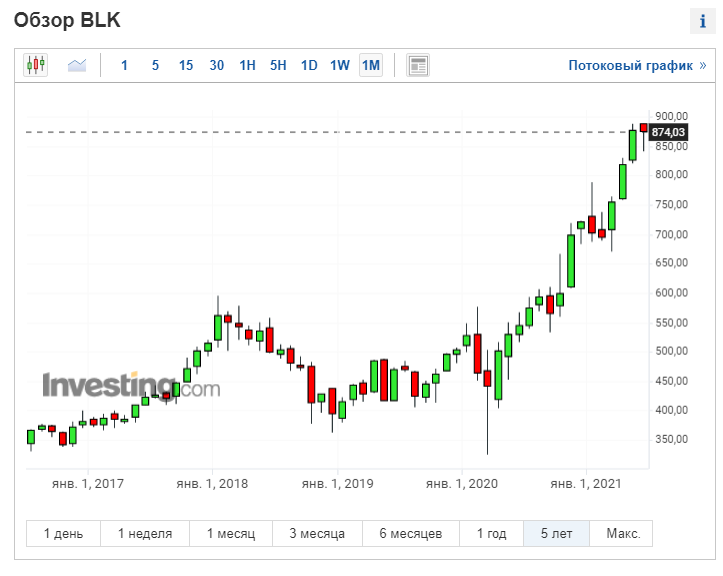The height and width of the screenshot is (576, 723).
Task: Select the 1W interval
Action: point(340,65)
